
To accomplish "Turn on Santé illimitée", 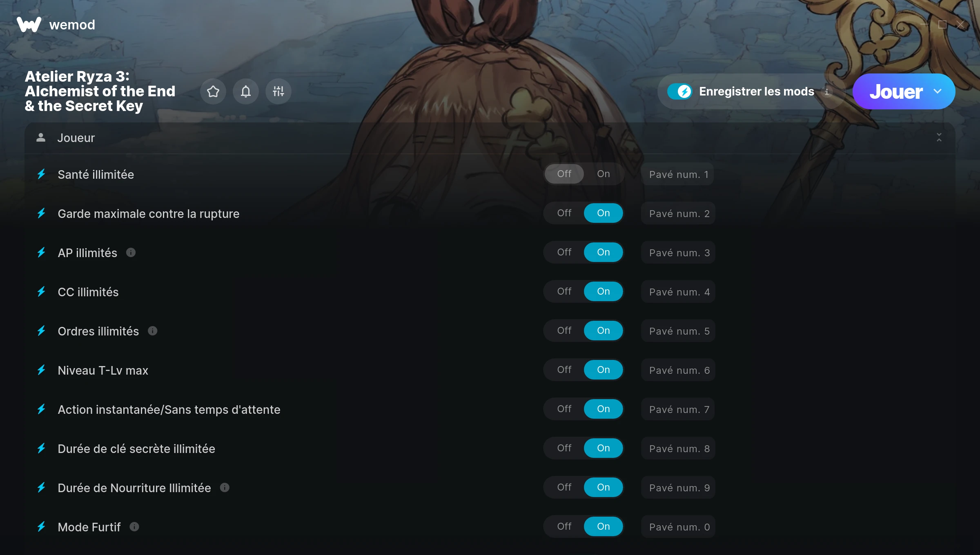I will (x=604, y=174).
